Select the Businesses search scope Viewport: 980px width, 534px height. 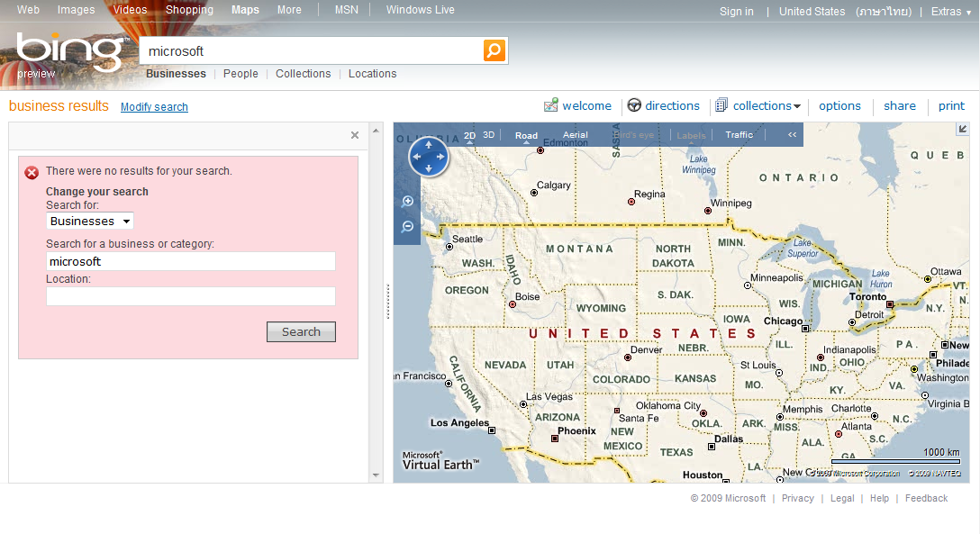(x=177, y=74)
